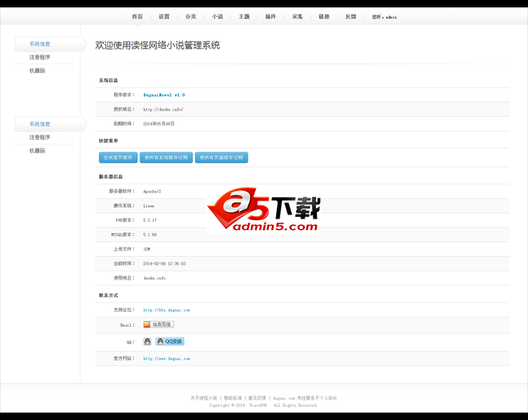
Task: Switch to the 主题 tab
Action: click(x=245, y=16)
